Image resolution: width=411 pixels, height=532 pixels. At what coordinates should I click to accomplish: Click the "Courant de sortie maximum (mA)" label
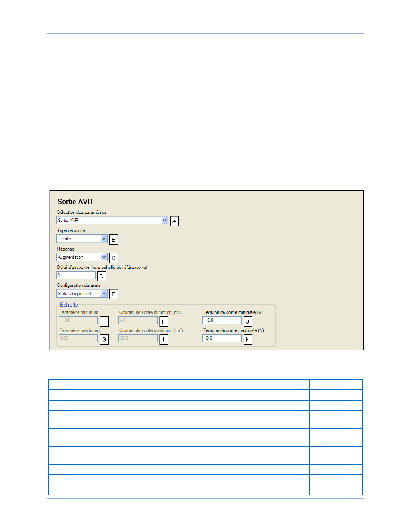(x=151, y=330)
